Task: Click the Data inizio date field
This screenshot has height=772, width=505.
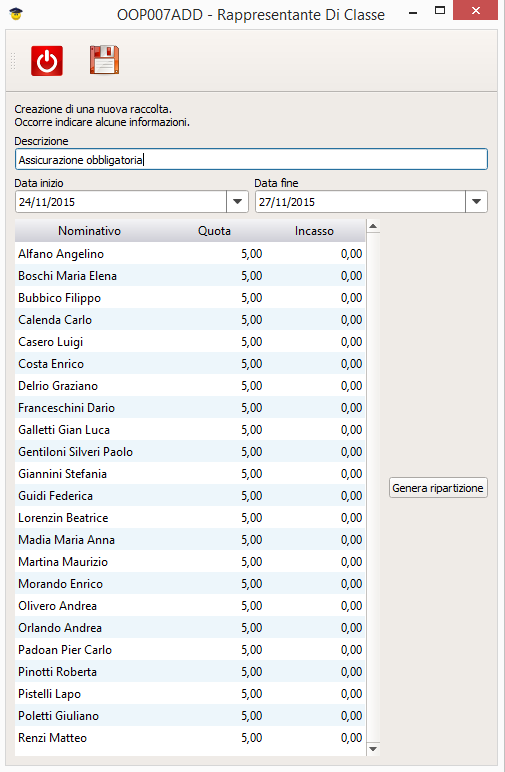Action: 121,202
